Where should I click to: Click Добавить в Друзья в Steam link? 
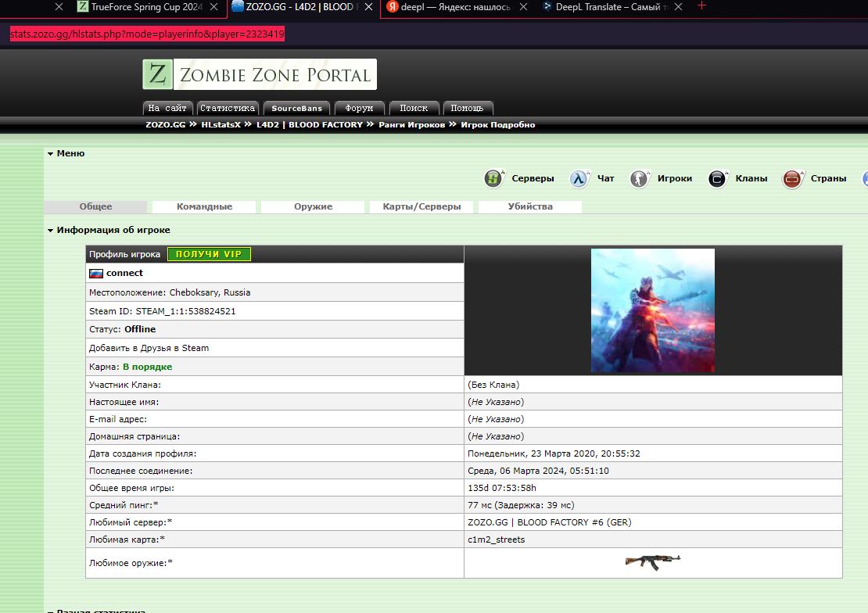[149, 348]
